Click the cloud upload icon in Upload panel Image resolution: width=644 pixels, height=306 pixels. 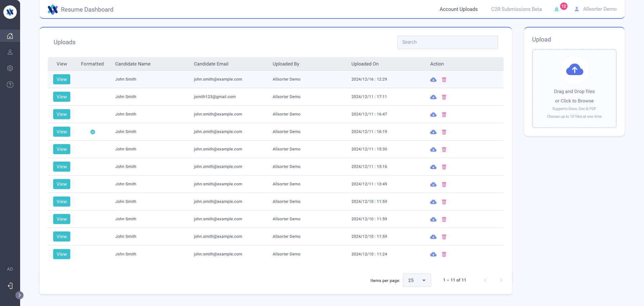point(574,70)
